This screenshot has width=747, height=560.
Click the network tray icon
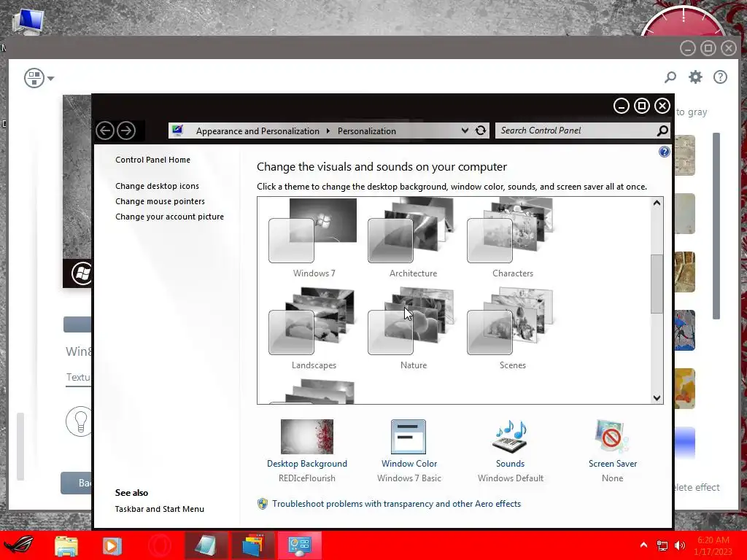[x=662, y=545]
